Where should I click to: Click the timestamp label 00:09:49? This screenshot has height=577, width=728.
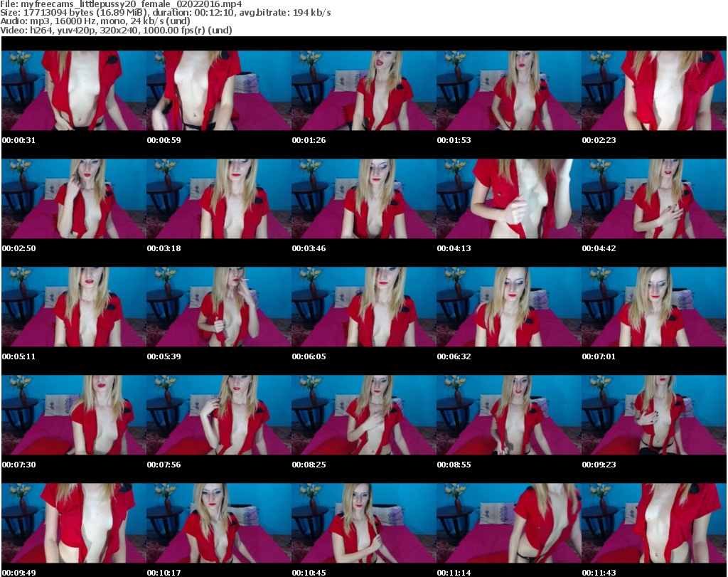point(18,573)
